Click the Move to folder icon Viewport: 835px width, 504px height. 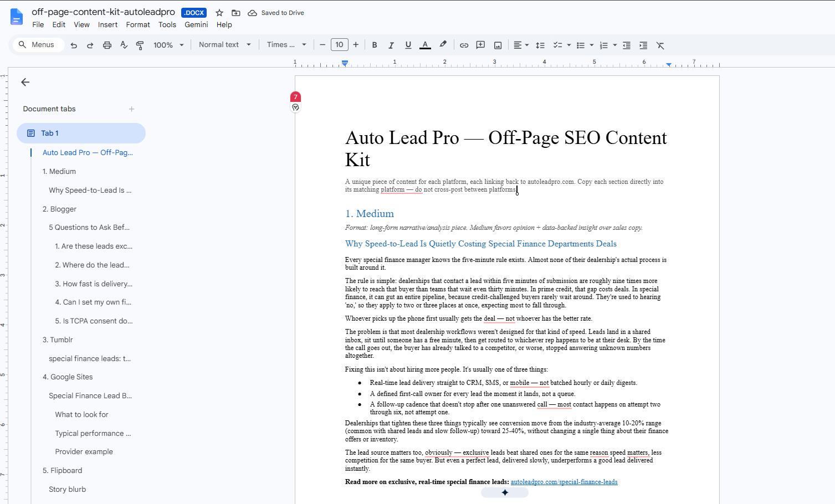[x=236, y=13]
